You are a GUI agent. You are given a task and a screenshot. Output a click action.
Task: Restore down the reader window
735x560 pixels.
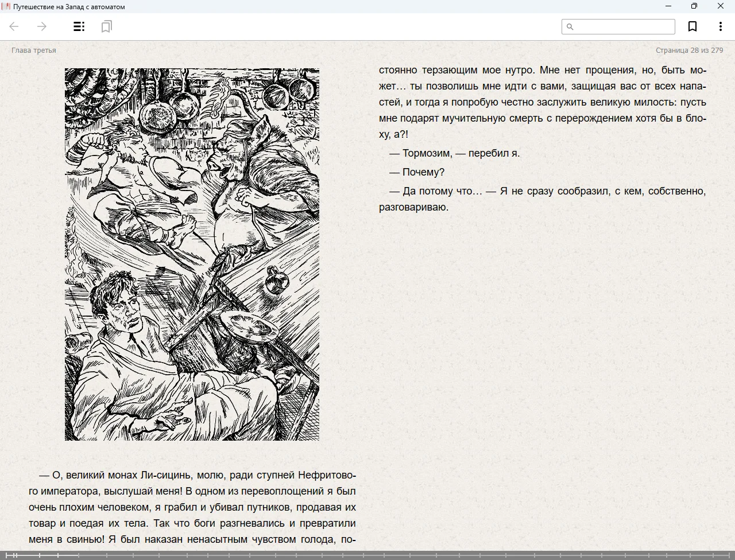694,6
